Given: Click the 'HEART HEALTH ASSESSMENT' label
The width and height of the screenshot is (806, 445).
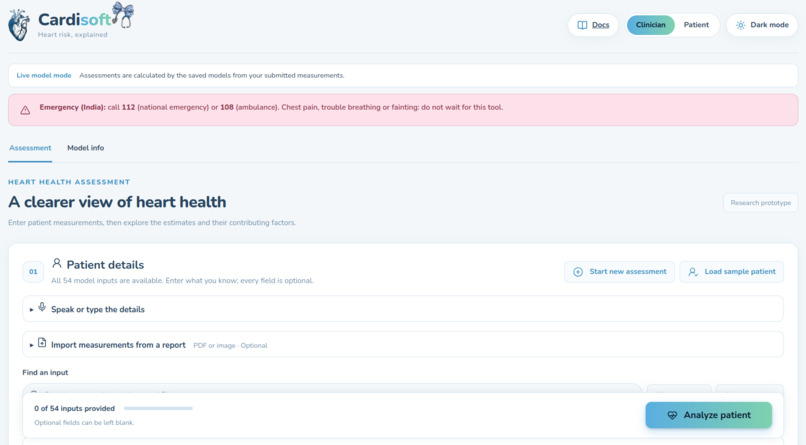Looking at the screenshot, I should click(x=69, y=182).
